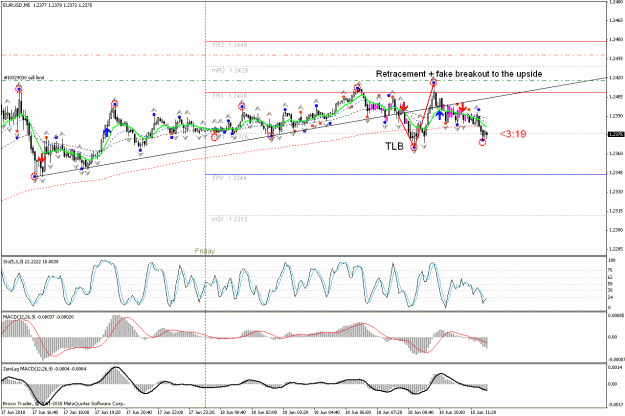Click the mR2 1.2429 pivot label
The width and height of the screenshot is (625, 416).
pos(230,71)
